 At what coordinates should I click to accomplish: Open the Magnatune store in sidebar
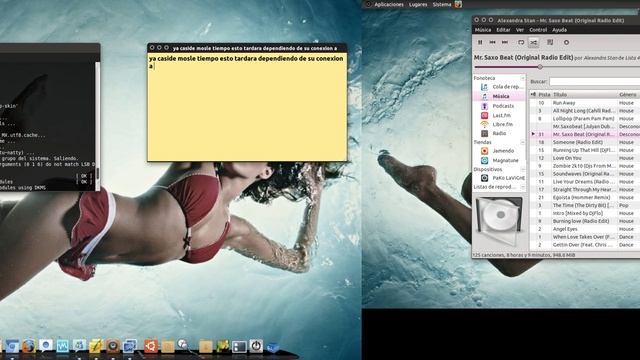(x=500, y=160)
